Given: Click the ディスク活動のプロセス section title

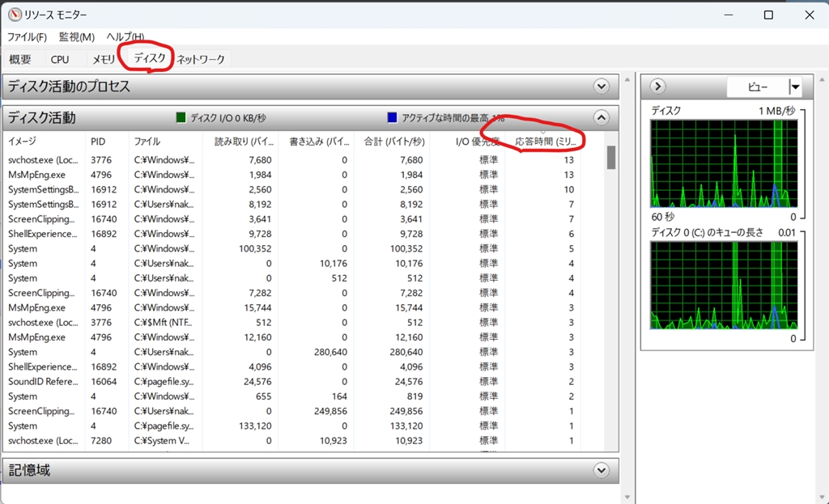Looking at the screenshot, I should tap(69, 86).
